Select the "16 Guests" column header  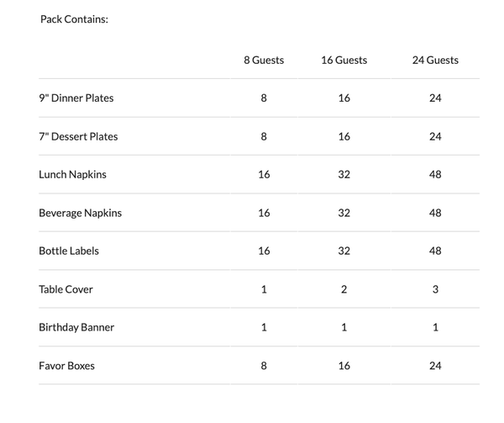click(x=344, y=60)
